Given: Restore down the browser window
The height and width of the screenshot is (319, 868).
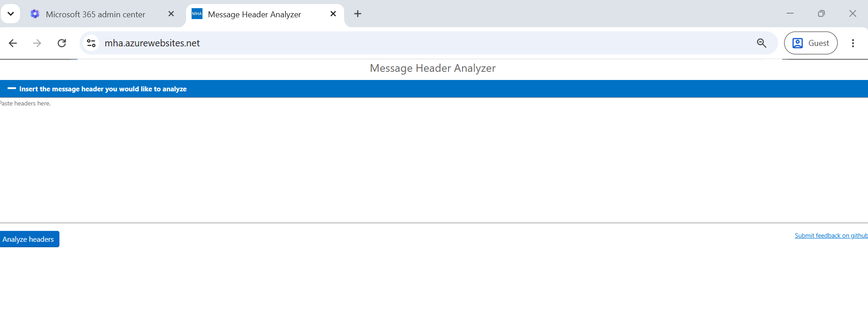Looking at the screenshot, I should (x=821, y=14).
